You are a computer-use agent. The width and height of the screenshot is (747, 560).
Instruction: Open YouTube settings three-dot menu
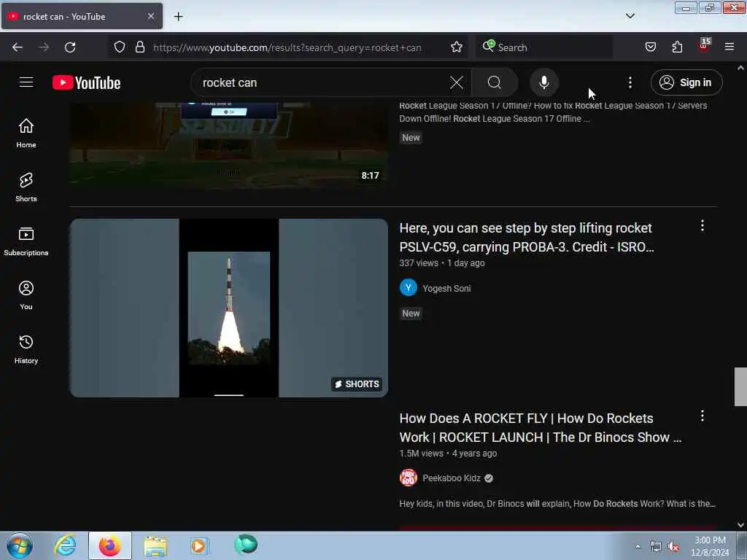click(x=630, y=83)
